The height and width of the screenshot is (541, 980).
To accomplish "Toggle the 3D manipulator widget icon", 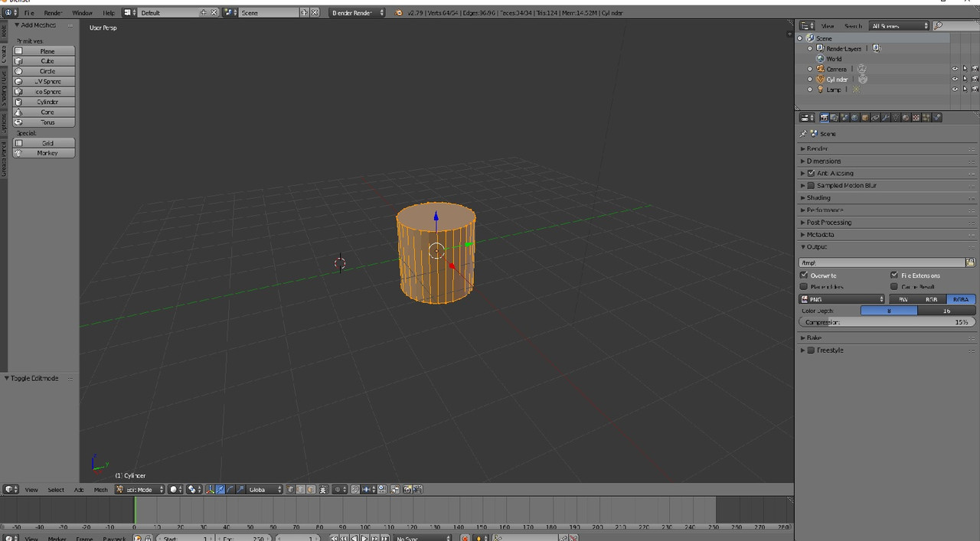I will [x=211, y=489].
